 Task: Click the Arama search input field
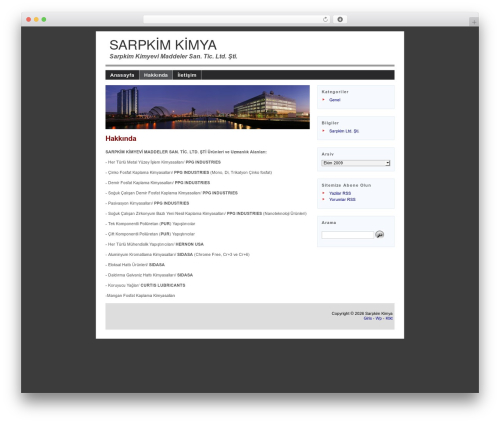tap(347, 235)
